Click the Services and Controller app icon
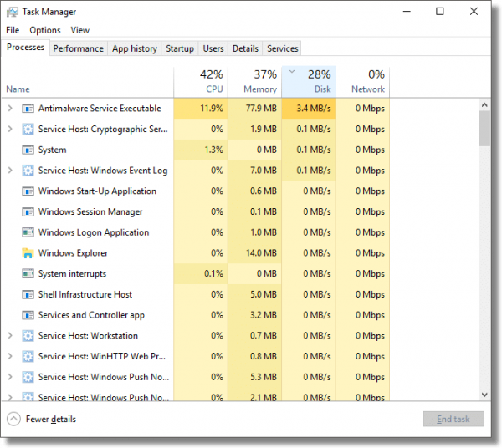The height and width of the screenshot is (448, 502). coord(28,315)
